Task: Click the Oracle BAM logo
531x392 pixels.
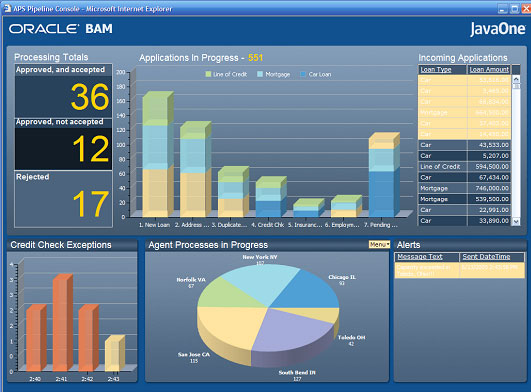Action: pos(61,29)
